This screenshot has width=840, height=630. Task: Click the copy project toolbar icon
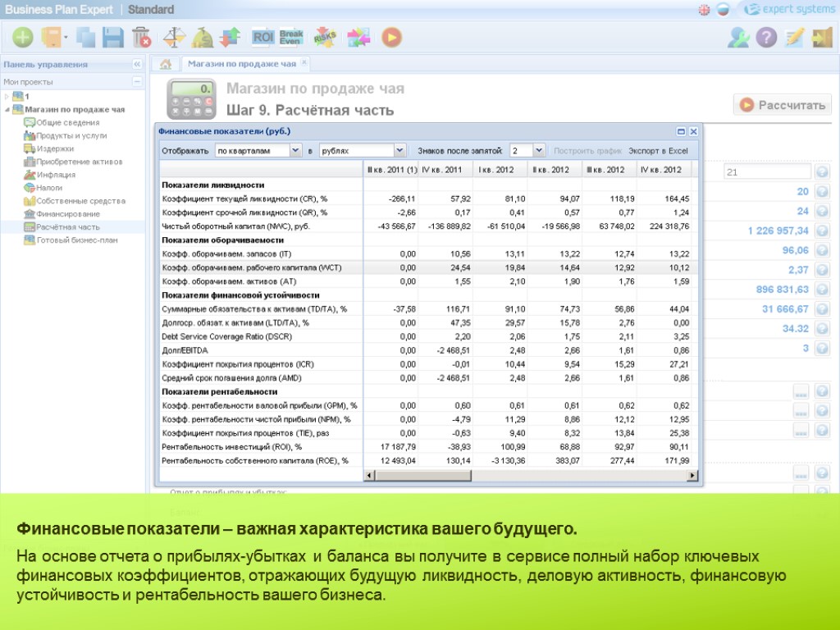click(x=85, y=38)
